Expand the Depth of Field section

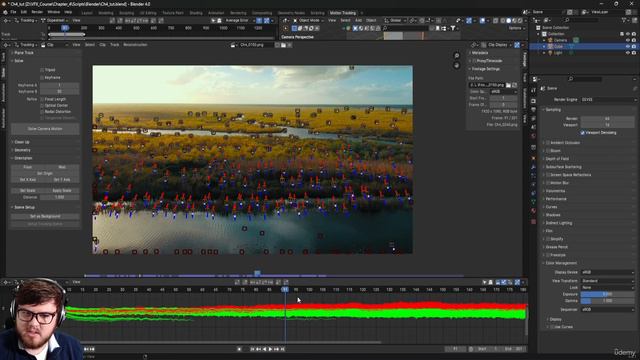tap(557, 159)
